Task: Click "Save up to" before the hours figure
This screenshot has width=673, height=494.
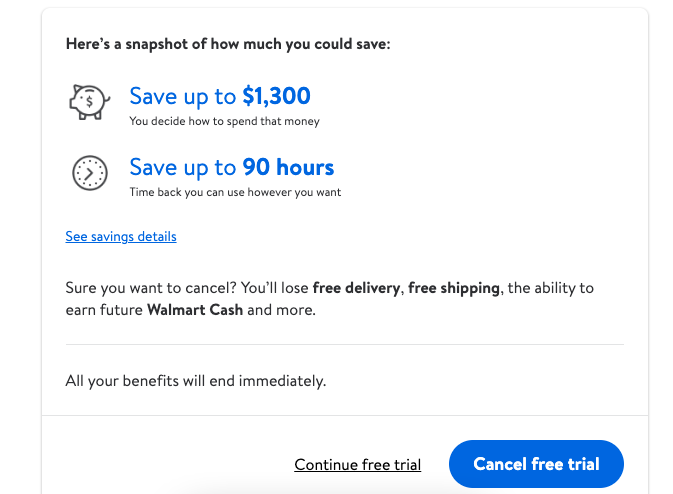Action: [x=183, y=167]
